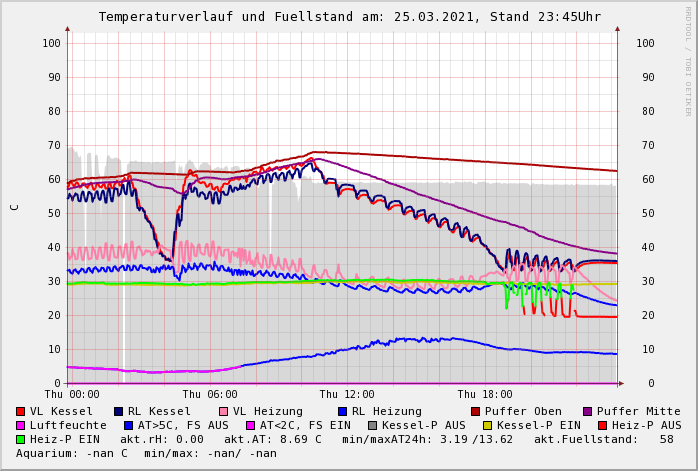Viewport: 698px width, 471px height.
Task: Click the chart title Temperaturverlauf und Fuellstand
Action: click(349, 17)
